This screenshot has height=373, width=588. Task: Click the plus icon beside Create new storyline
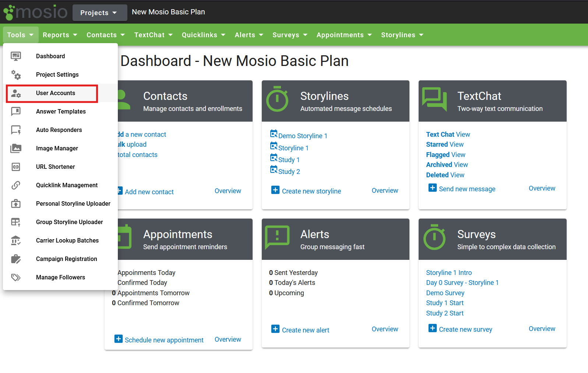275,190
